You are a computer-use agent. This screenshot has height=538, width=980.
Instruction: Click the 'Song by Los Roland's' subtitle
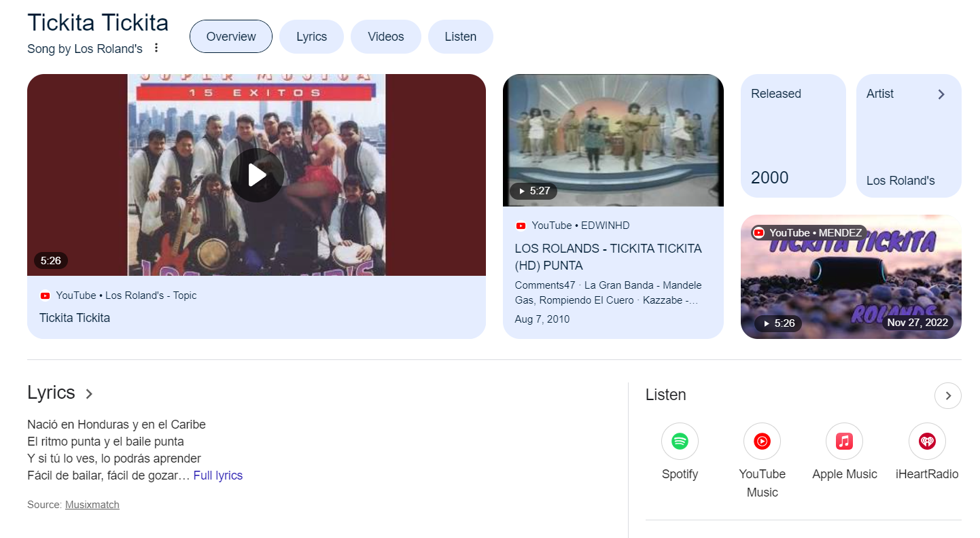coord(85,49)
